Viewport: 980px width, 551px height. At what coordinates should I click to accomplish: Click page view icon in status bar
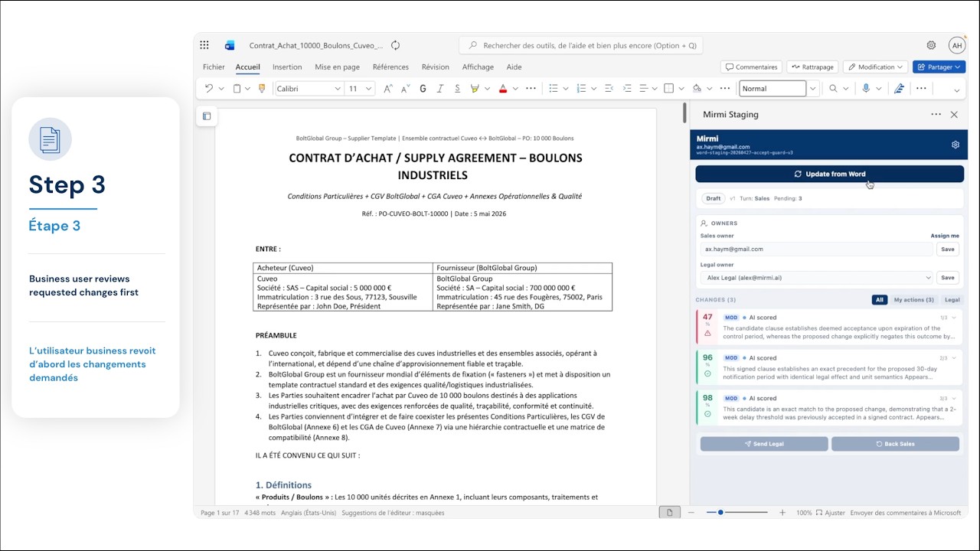(x=669, y=513)
